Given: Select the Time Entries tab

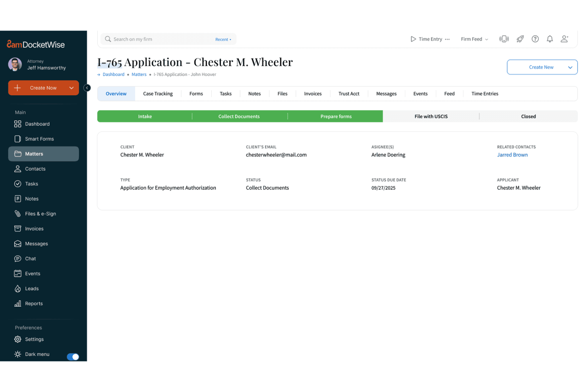Looking at the screenshot, I should pos(485,94).
